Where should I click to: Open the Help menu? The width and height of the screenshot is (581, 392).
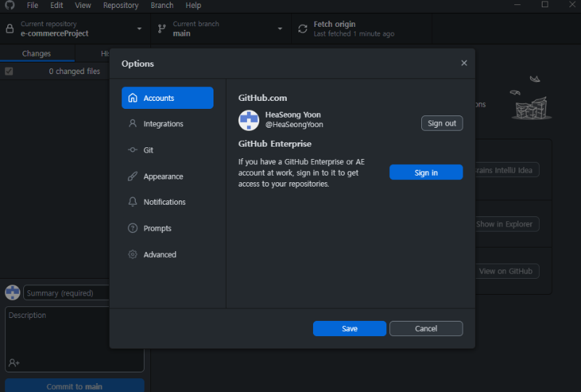click(193, 5)
